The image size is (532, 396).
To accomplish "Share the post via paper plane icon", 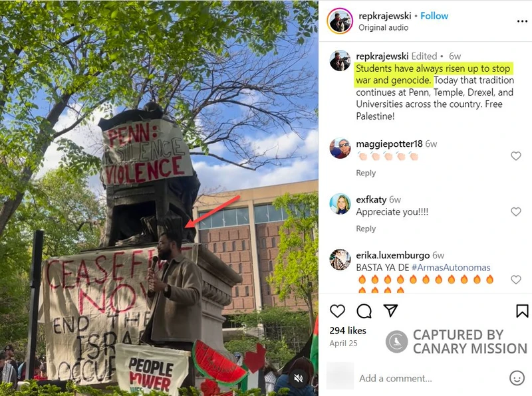I will pyautogui.click(x=390, y=310).
